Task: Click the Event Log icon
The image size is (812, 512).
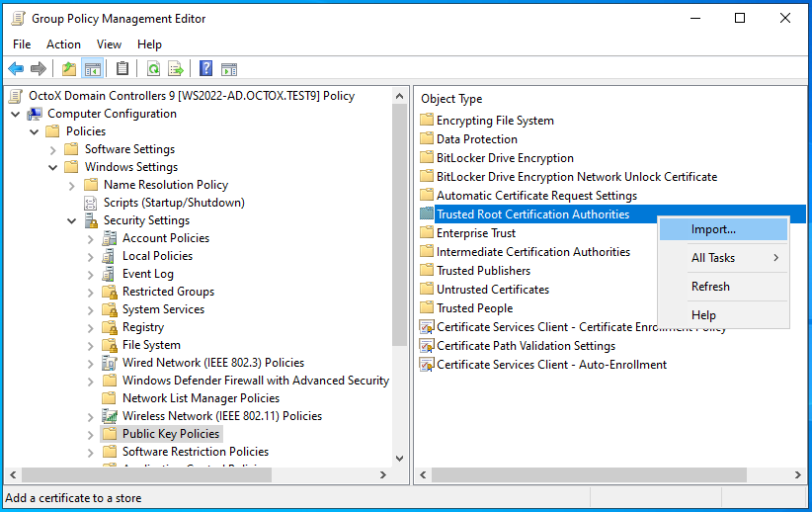Action: [109, 274]
